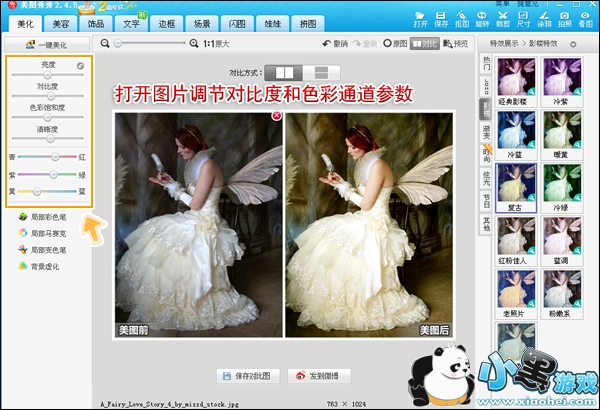Apply the 暖黄 effect thumbnail
600x410 pixels.
562,134
